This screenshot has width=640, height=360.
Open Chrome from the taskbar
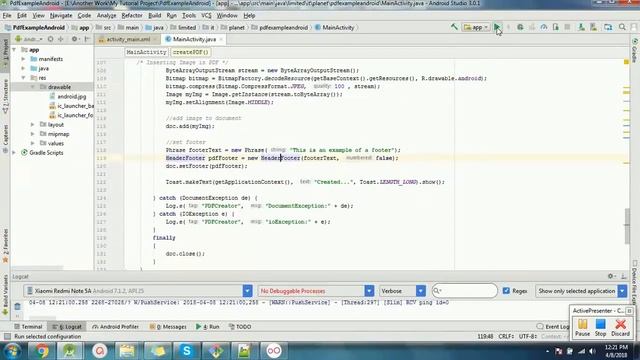click(x=41, y=350)
